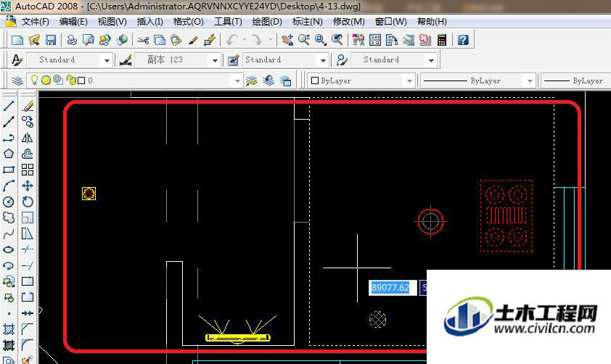Click the Cut scissors icon
This screenshot has height=364, width=611.
[x=143, y=40]
